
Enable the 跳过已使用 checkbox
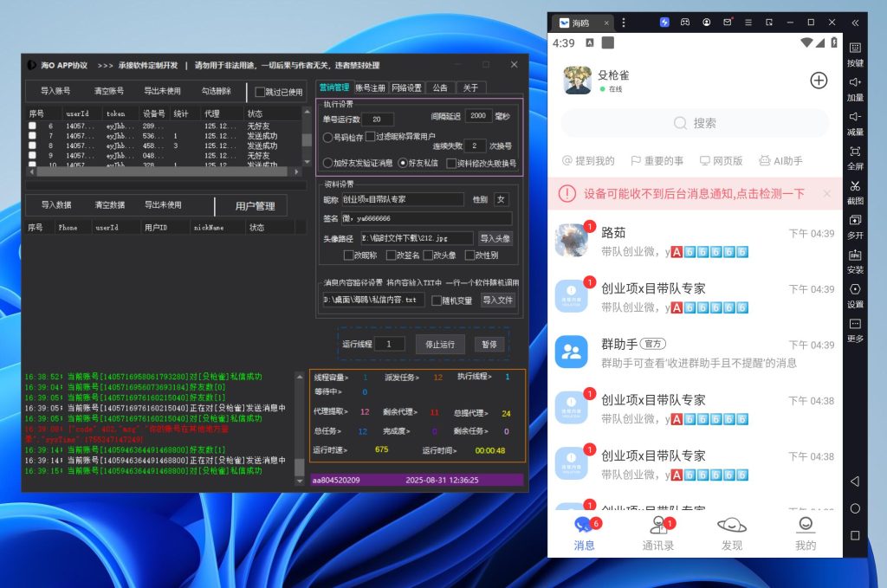tap(261, 92)
